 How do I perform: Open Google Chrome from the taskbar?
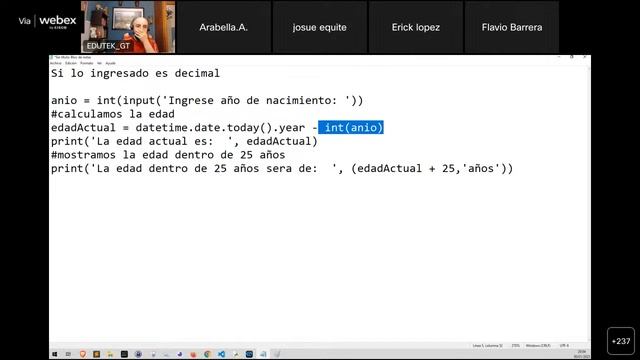207,354
